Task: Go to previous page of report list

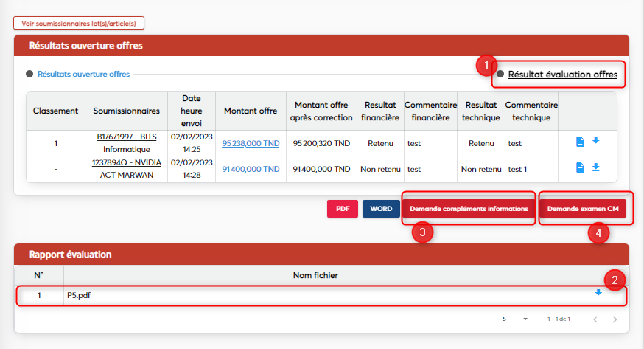Action: (595, 319)
